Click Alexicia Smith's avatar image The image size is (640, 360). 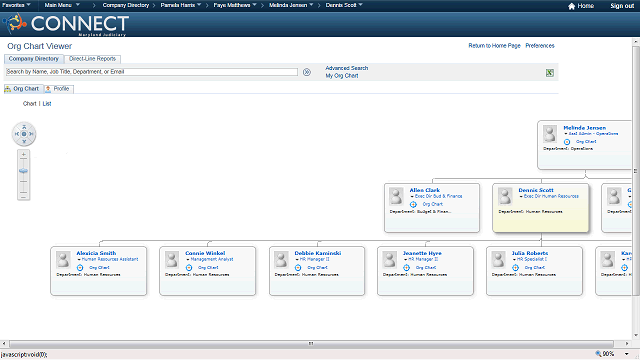tap(63, 260)
